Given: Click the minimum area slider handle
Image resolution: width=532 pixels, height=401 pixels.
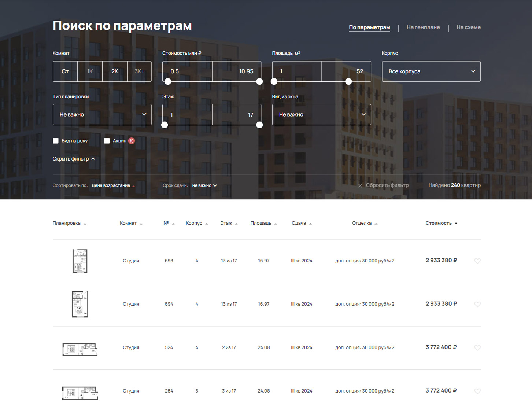Looking at the screenshot, I should click(274, 81).
